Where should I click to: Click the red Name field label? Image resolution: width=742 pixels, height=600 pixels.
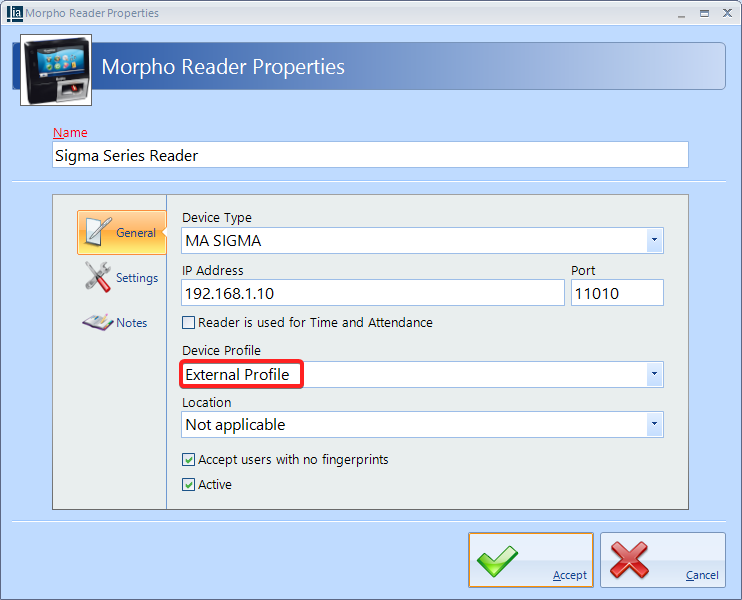pos(70,132)
